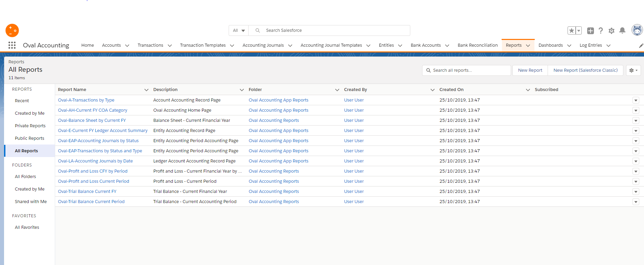Screen dimensions: 644x265
Task: Open the Notifications bell icon
Action: coord(622,30)
